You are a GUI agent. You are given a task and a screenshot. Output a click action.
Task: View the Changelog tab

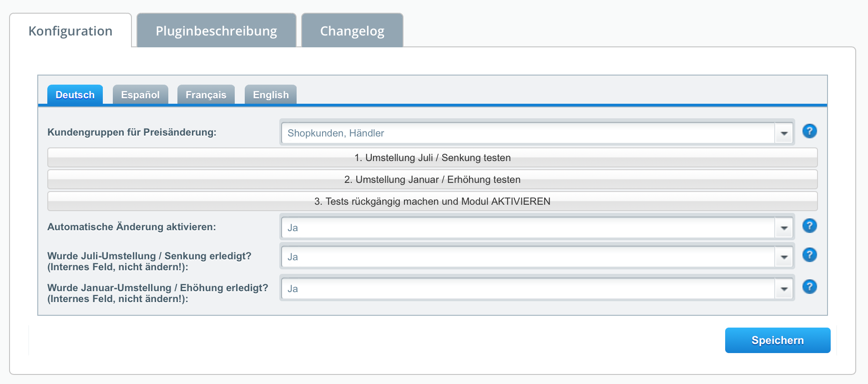352,31
